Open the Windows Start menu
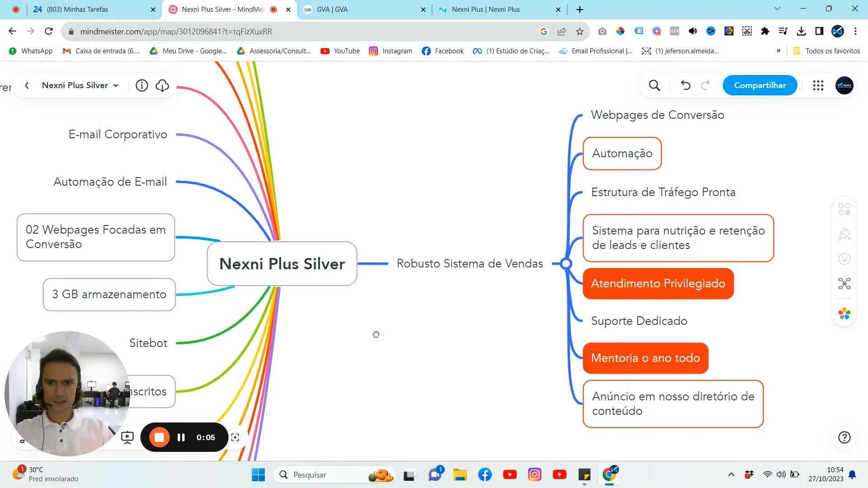 click(x=258, y=474)
